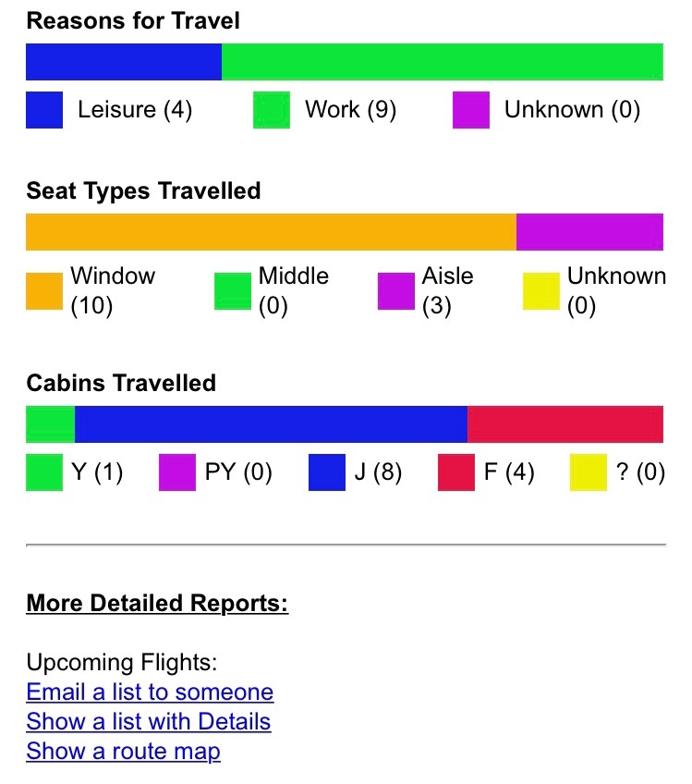Open 'Show a list with Details' link

149,722
